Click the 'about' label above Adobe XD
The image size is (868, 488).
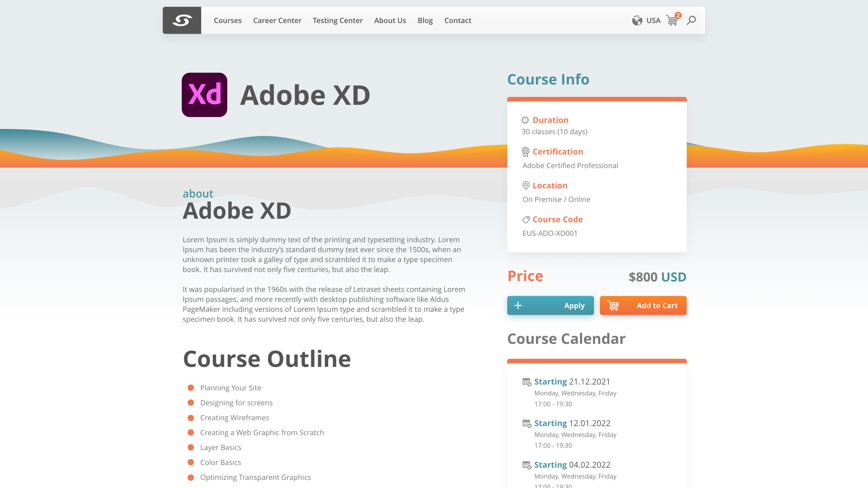pos(198,193)
